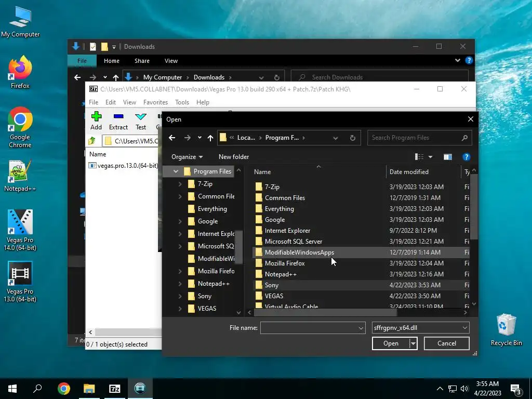Select the VEGAS folder in file list
532x399 pixels.
pyautogui.click(x=360, y=296)
